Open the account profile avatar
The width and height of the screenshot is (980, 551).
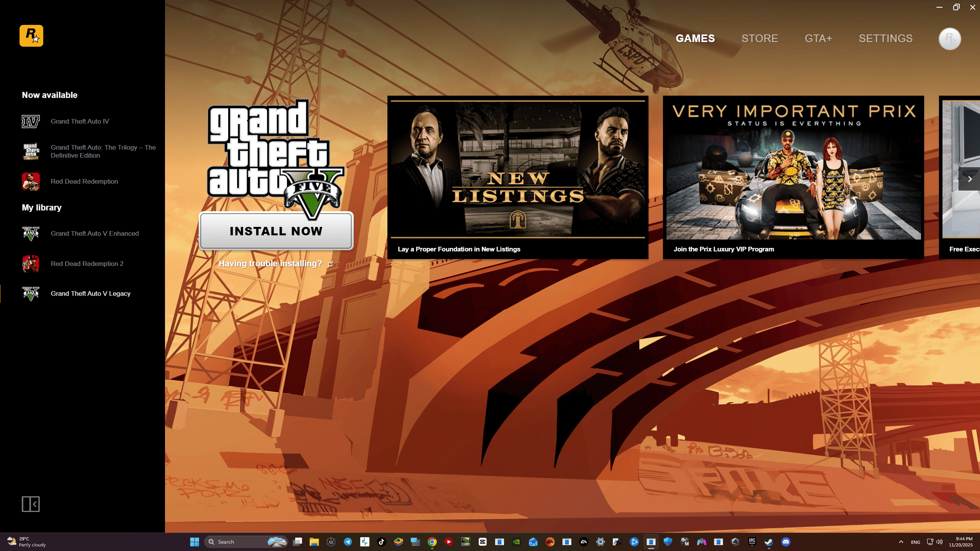tap(949, 39)
